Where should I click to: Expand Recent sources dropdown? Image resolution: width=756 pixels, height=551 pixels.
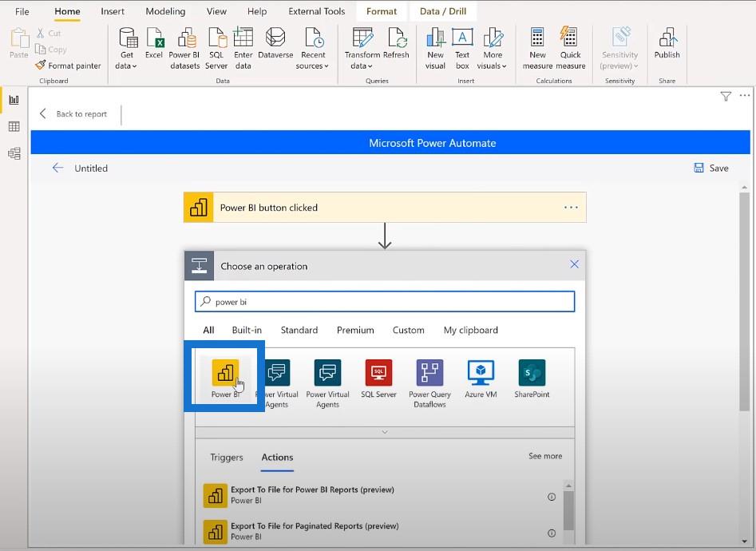click(x=312, y=48)
